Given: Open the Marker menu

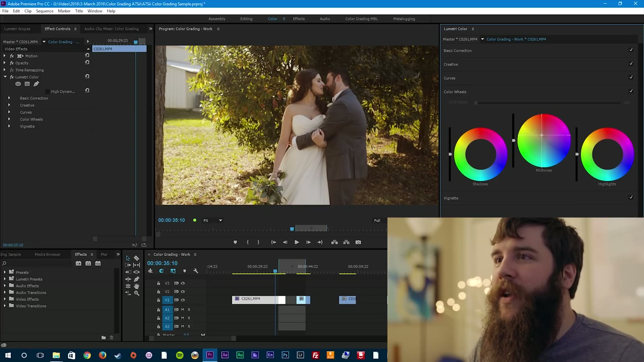Looking at the screenshot, I should click(64, 11).
